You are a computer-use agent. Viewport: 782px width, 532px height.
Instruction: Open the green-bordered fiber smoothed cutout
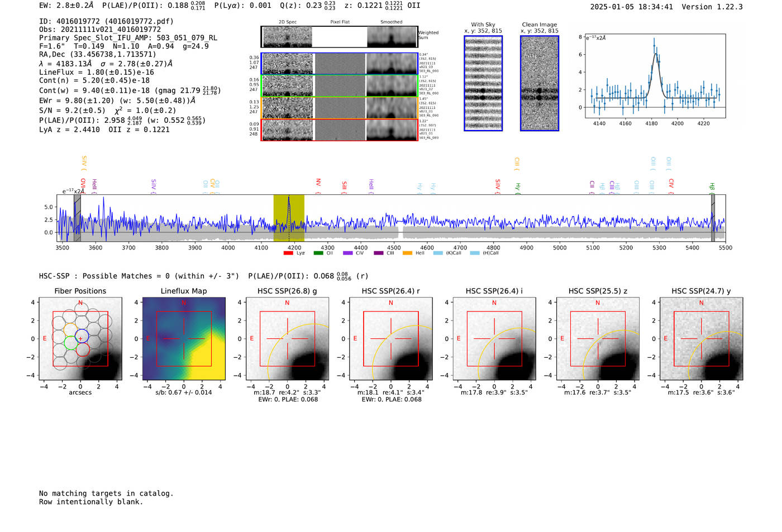(x=392, y=86)
